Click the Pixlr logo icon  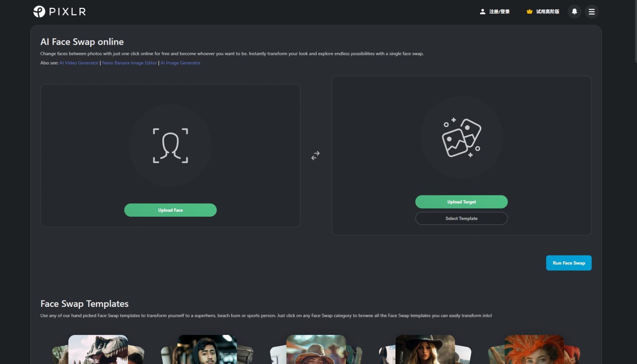point(39,12)
